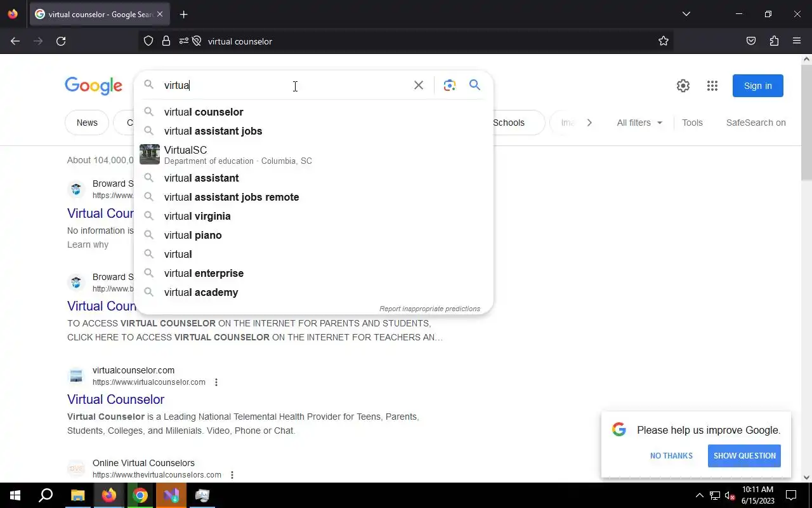
Task: Open the search Tools option
Action: click(x=692, y=123)
